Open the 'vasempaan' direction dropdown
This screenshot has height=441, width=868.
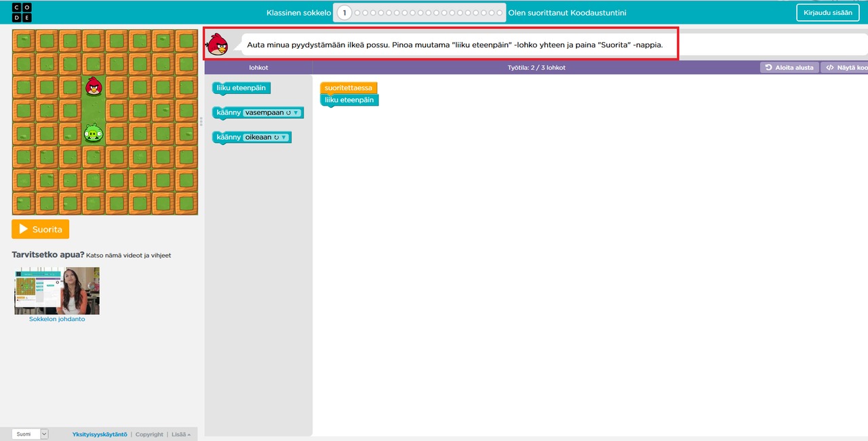tap(272, 112)
